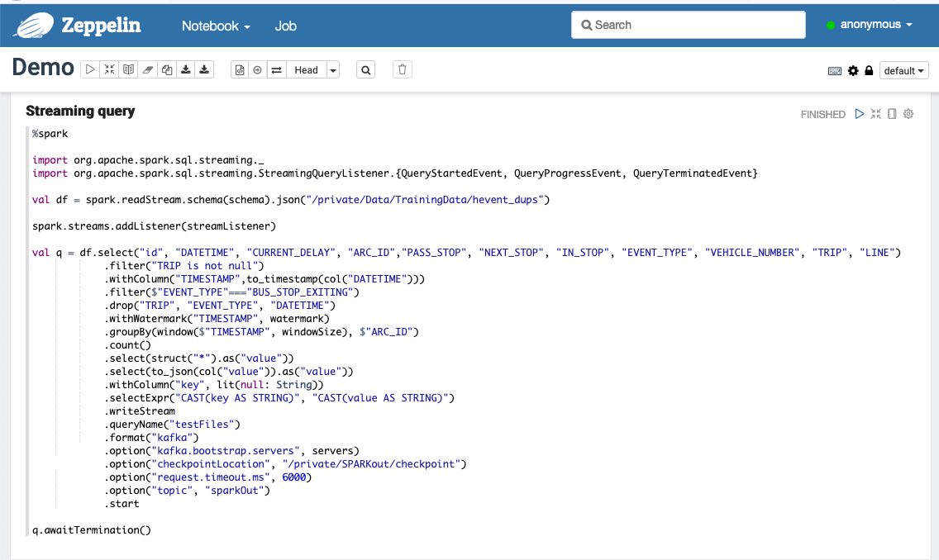Image resolution: width=939 pixels, height=560 pixels.
Task: Export note using the second download icon
Action: point(204,69)
